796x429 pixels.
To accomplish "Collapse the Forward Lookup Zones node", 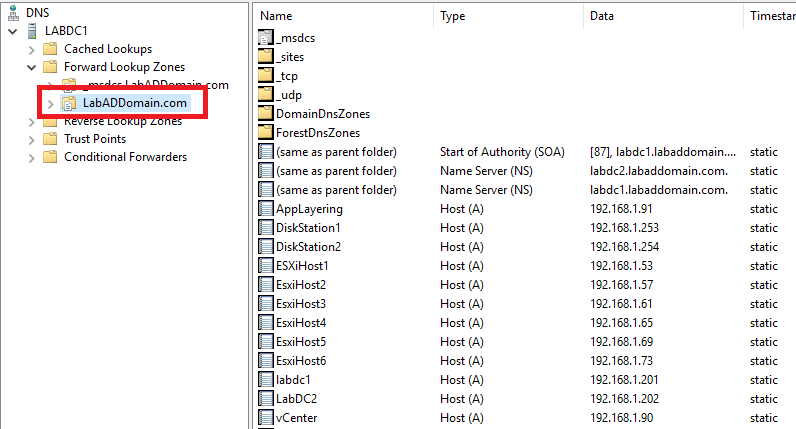I will point(31,67).
